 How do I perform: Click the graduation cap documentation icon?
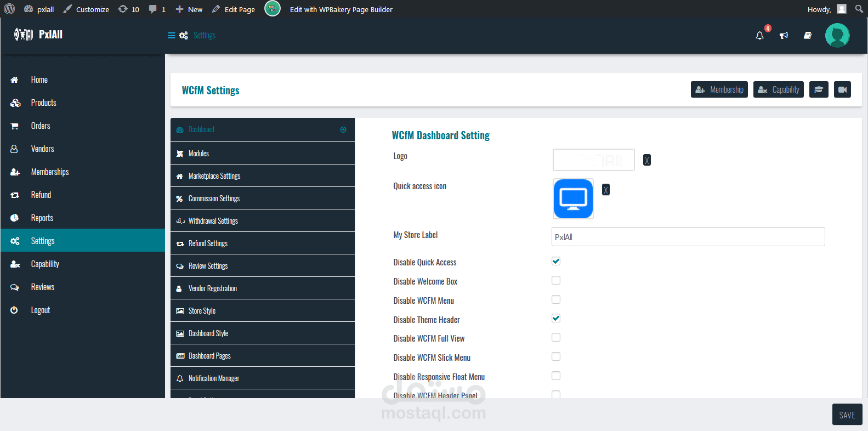[819, 89]
